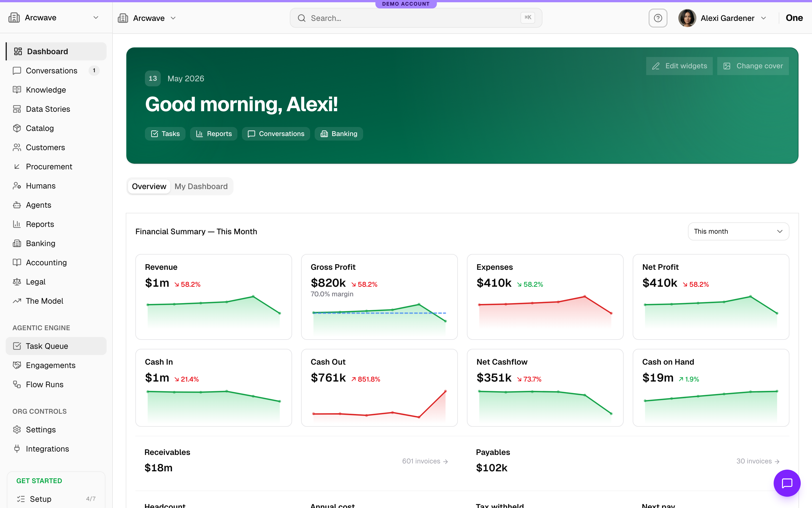View 30 invoices payables link
Screen dimensions: 812x508
(x=758, y=461)
